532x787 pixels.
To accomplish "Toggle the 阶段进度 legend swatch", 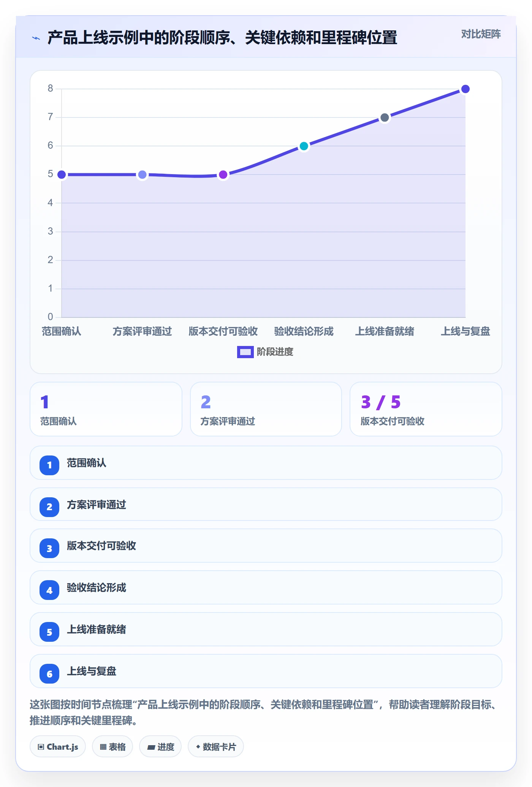I will [x=245, y=352].
